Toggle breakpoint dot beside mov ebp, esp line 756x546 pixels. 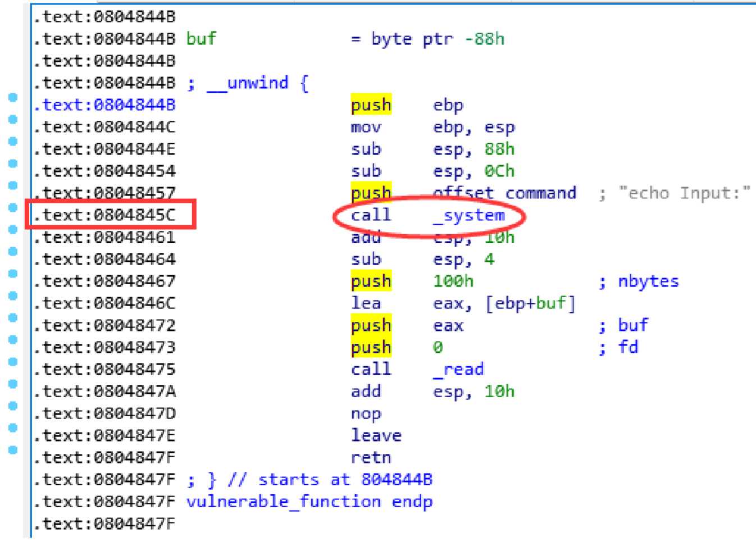[x=13, y=120]
